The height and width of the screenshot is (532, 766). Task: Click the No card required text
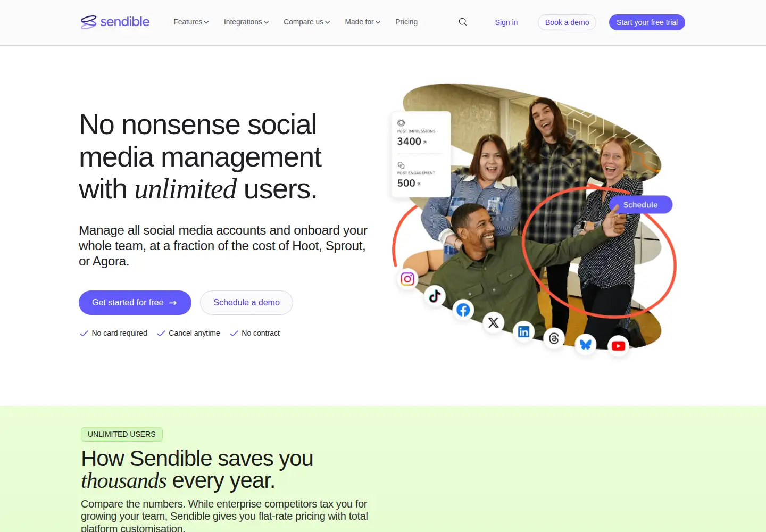[119, 333]
